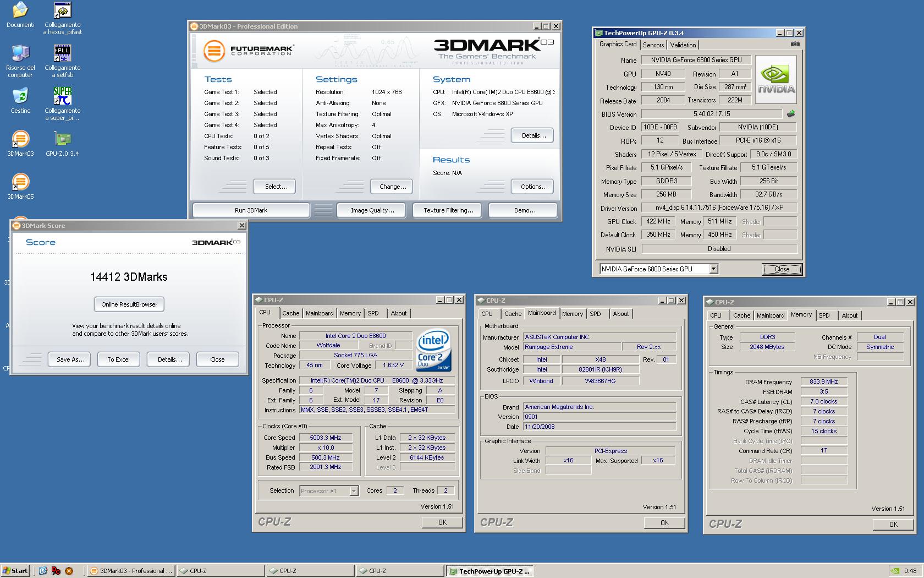Click the BIOS save icon in GPU-Z
The image size is (924, 578).
pos(790,114)
